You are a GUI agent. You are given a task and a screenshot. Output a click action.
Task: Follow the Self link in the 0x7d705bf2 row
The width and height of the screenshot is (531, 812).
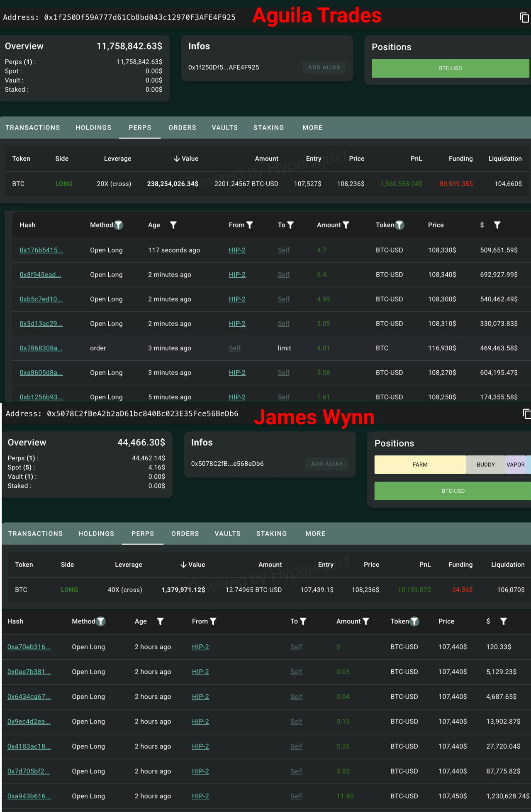pyautogui.click(x=296, y=771)
